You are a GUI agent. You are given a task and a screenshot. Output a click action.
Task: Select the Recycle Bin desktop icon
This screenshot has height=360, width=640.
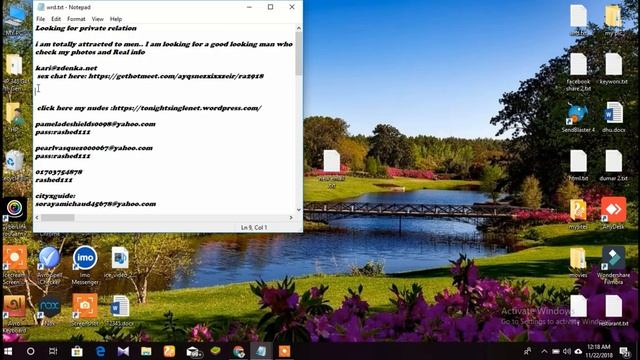pos(15,165)
